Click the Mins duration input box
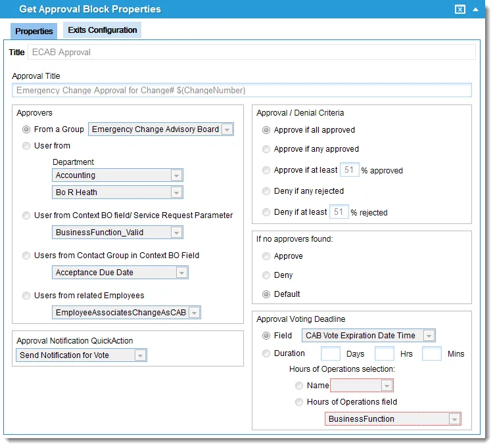 tap(431, 353)
